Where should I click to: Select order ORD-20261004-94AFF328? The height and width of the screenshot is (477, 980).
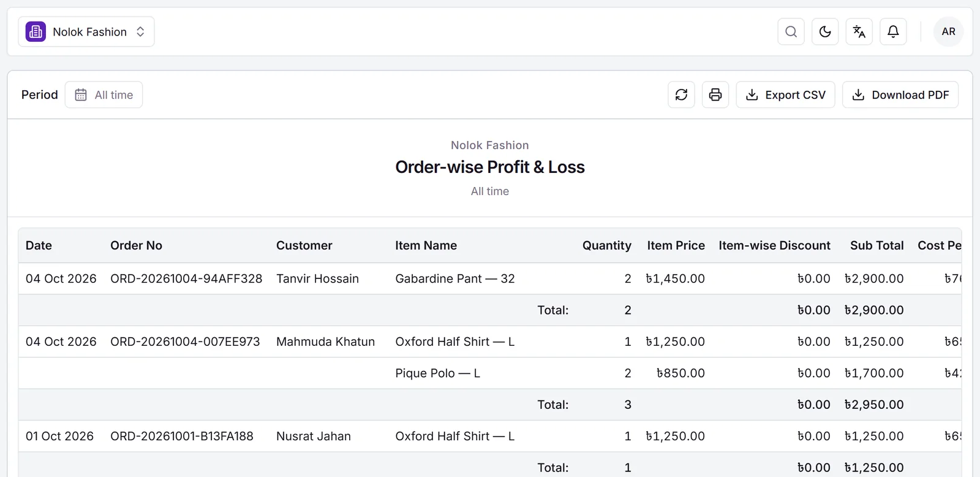[186, 279]
